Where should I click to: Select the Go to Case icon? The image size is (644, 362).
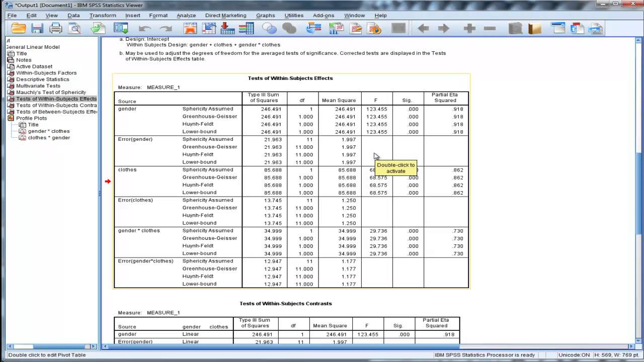[209, 29]
